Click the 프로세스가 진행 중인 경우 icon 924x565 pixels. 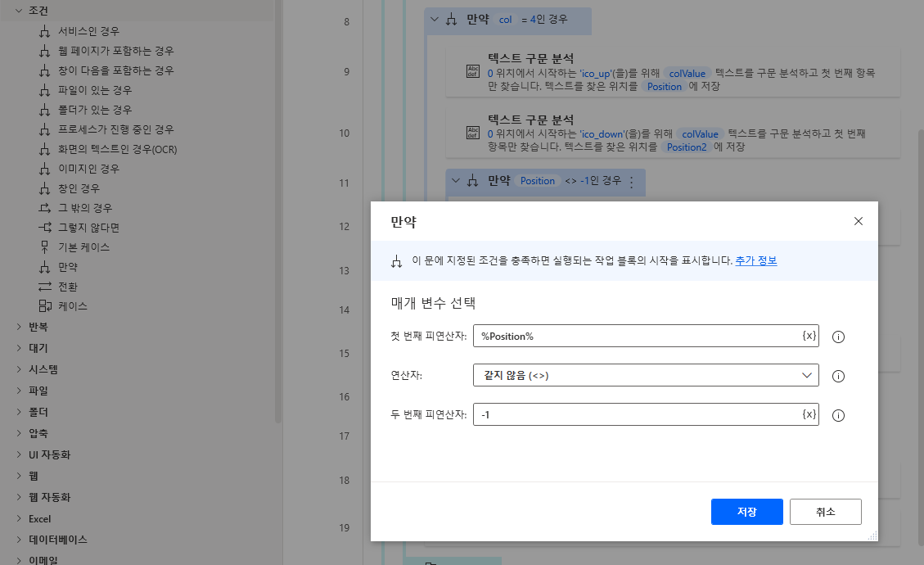click(x=45, y=129)
